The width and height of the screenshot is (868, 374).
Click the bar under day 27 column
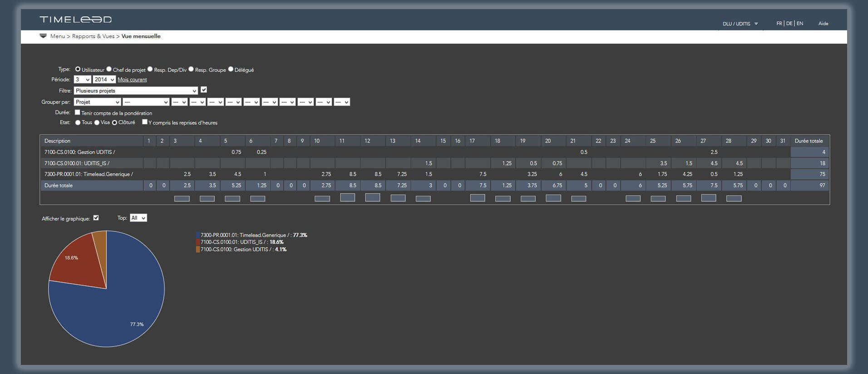(709, 198)
